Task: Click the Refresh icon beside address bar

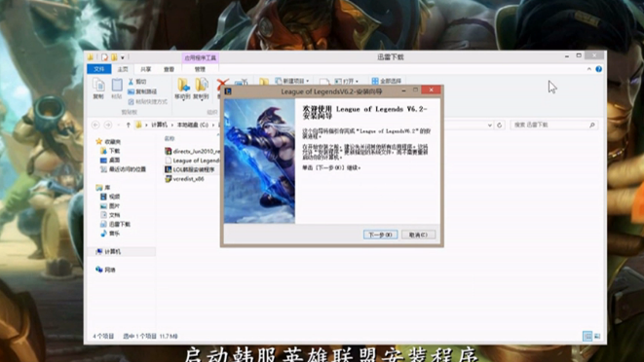Action: pos(500,126)
